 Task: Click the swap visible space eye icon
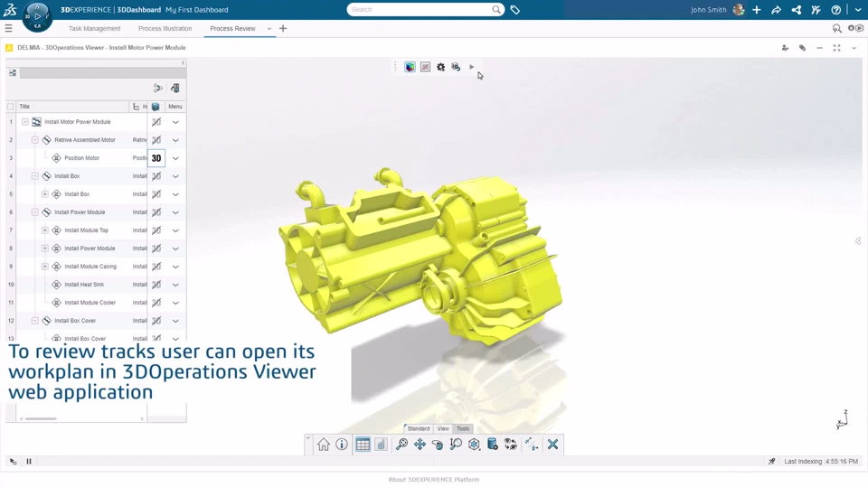tap(510, 445)
